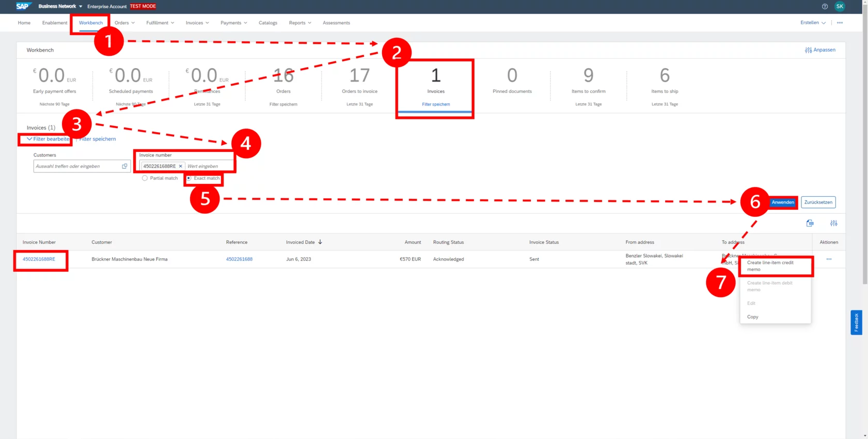
Task: Open customer value help icon in Customers field
Action: [124, 166]
